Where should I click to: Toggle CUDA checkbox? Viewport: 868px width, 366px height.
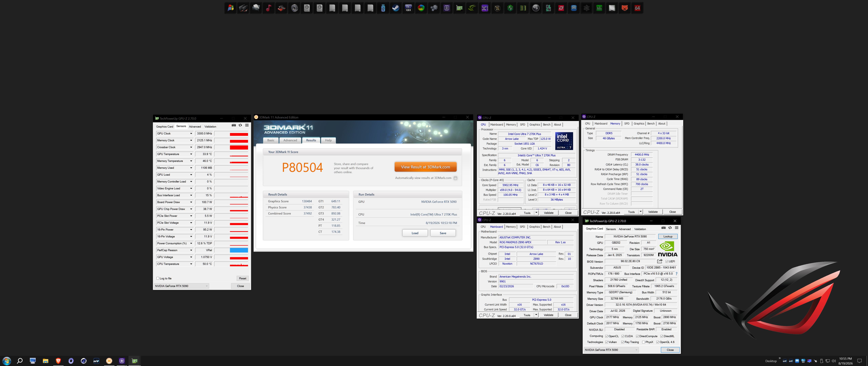click(623, 336)
